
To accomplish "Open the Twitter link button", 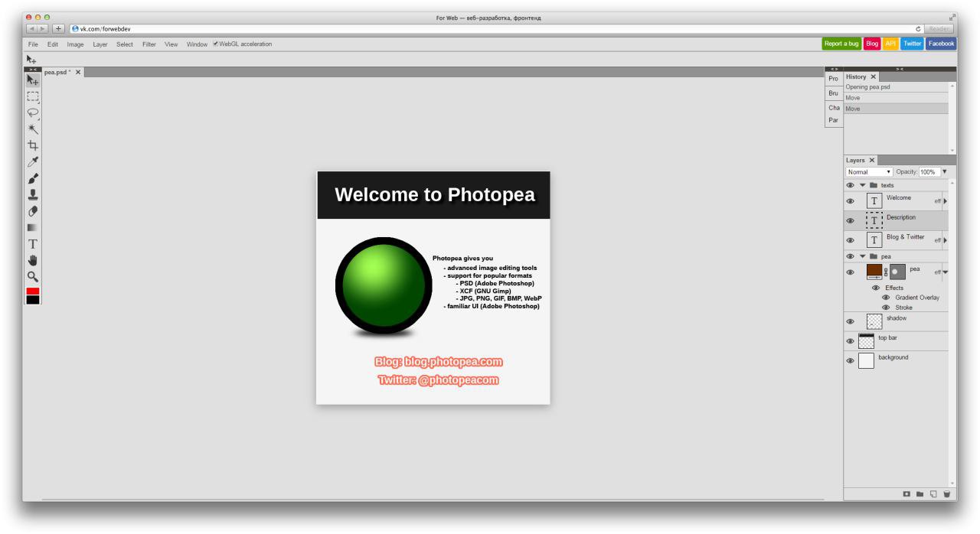I will coord(912,44).
